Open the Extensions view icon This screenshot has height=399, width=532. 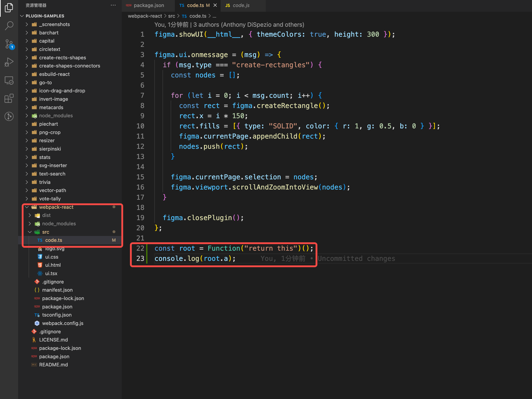coord(9,98)
